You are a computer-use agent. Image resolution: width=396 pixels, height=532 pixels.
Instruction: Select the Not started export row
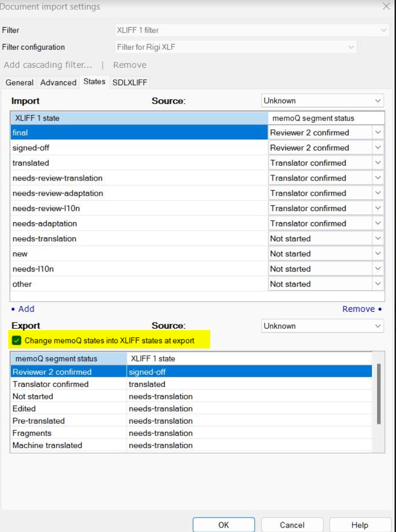click(191, 396)
